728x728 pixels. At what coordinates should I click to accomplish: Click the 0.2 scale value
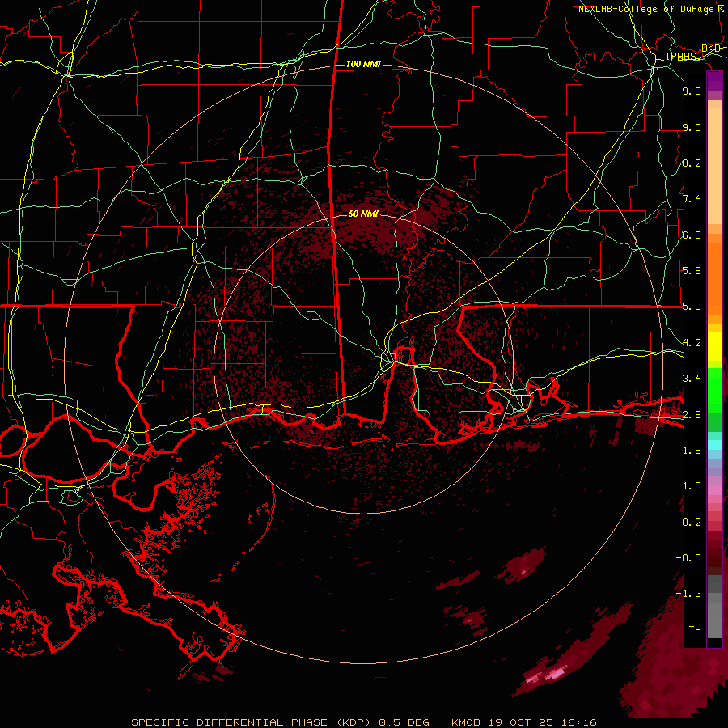(x=692, y=523)
